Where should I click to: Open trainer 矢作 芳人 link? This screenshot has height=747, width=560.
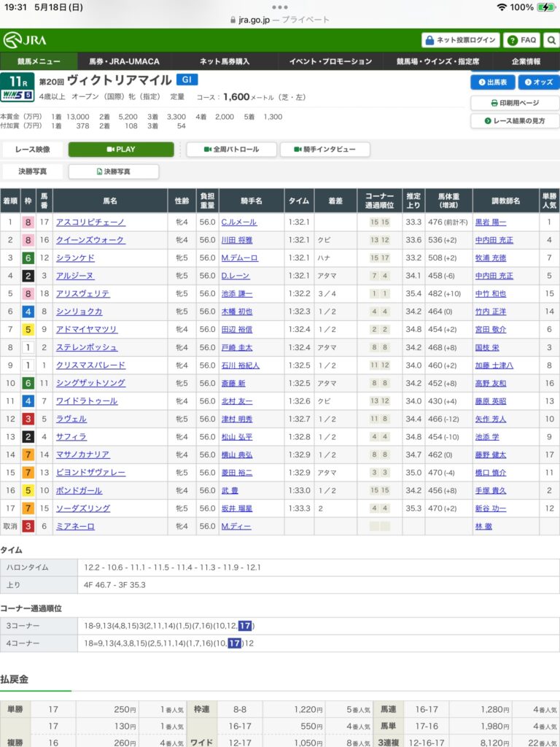[x=491, y=419]
